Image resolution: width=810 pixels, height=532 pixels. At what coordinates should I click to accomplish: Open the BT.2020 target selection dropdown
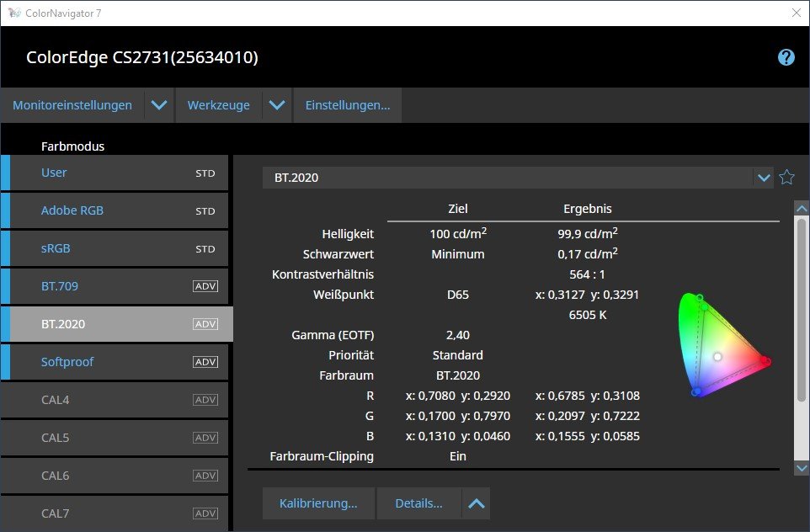(x=763, y=178)
